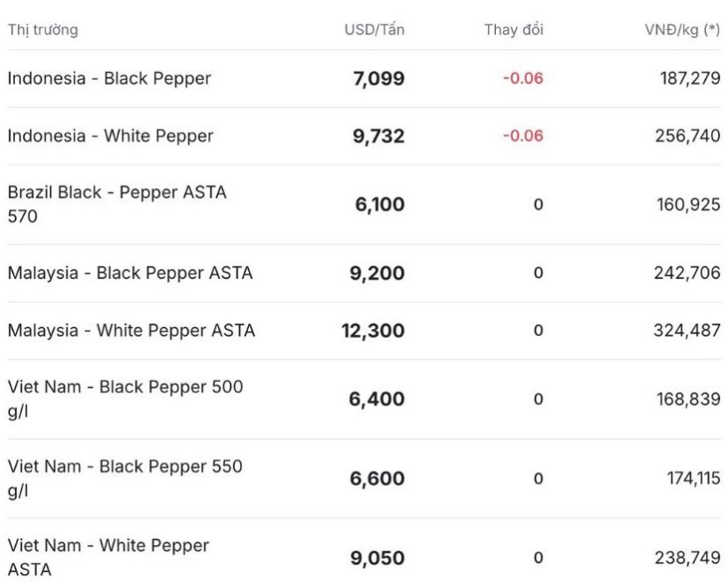Click the 256,740 VNĐ/kg value
This screenshot has height=584, width=728.
point(688,135)
